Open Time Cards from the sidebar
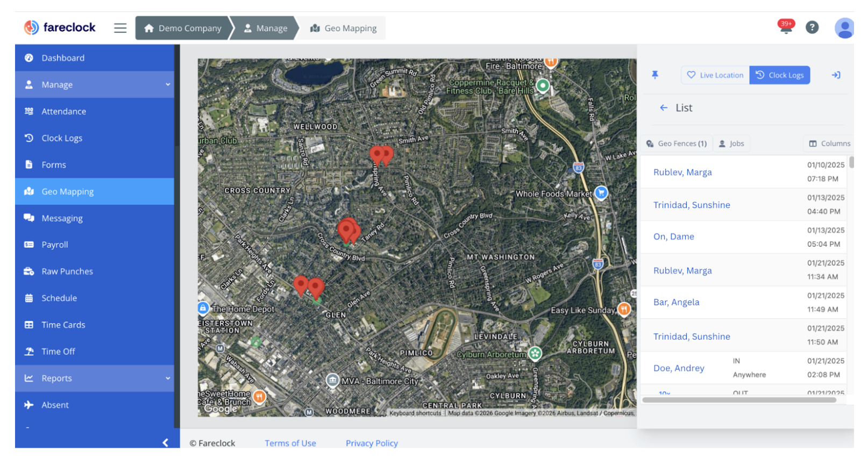 [63, 325]
